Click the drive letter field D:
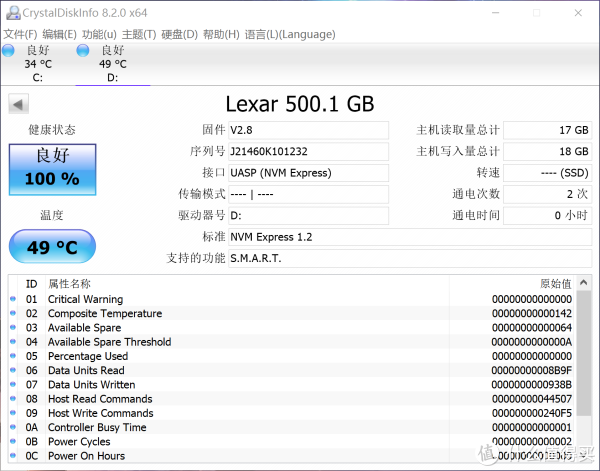The height and width of the screenshot is (471, 600). pyautogui.click(x=308, y=216)
